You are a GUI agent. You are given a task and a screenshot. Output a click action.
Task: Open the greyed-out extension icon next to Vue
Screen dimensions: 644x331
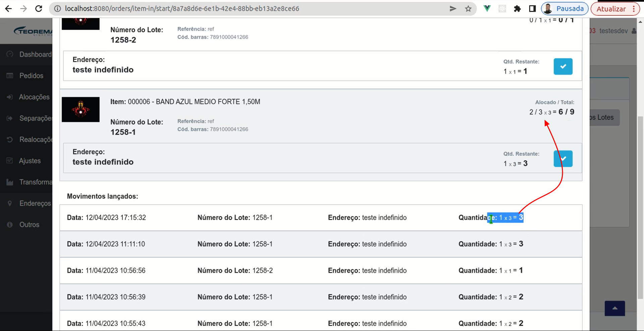(502, 9)
